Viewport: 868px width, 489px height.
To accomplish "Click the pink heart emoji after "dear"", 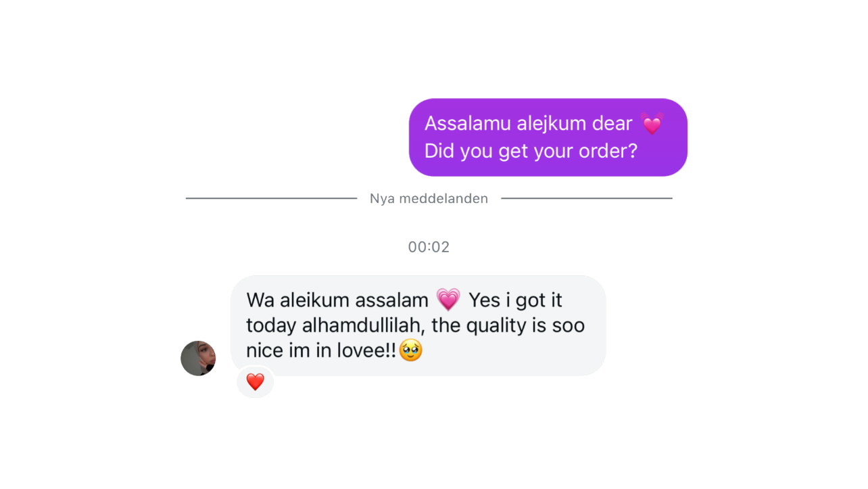I will pyautogui.click(x=652, y=124).
